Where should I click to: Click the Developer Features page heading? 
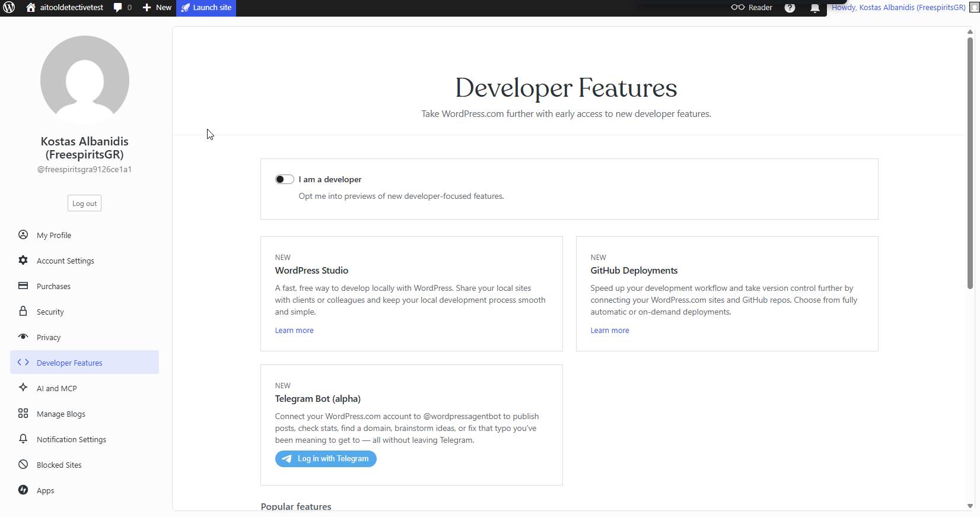(566, 88)
